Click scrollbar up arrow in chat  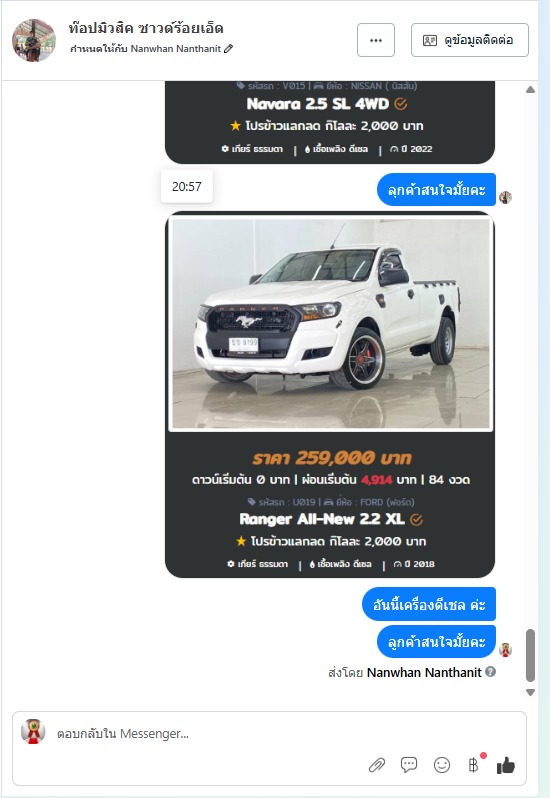coord(530,90)
